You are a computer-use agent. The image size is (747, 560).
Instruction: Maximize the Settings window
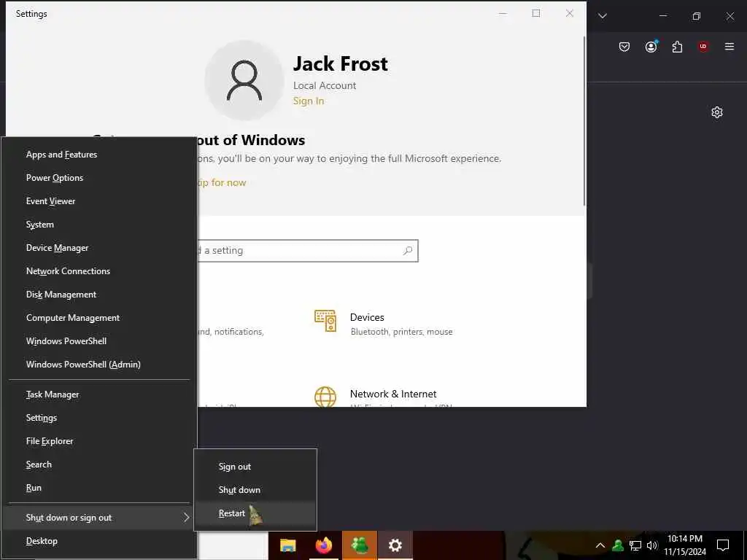click(x=536, y=13)
